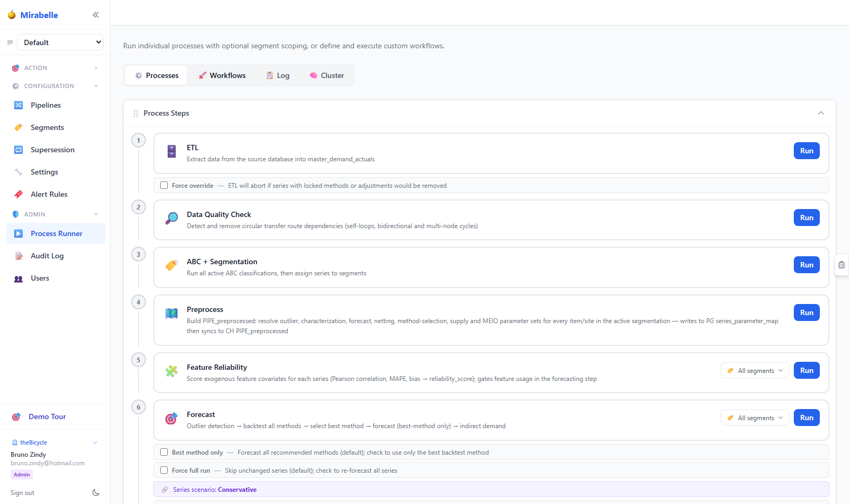Click the Audit Log icon
This screenshot has height=504, width=849.
[x=19, y=256]
